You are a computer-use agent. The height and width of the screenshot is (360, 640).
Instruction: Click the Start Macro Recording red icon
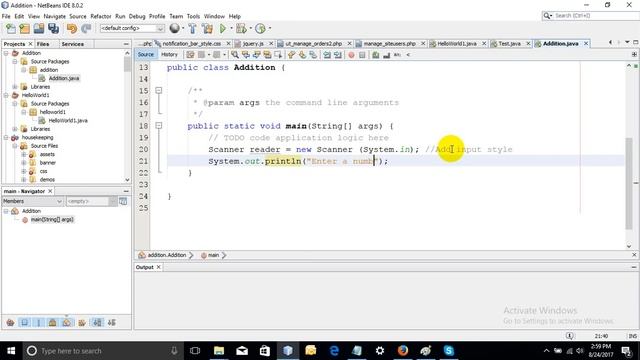coord(351,55)
